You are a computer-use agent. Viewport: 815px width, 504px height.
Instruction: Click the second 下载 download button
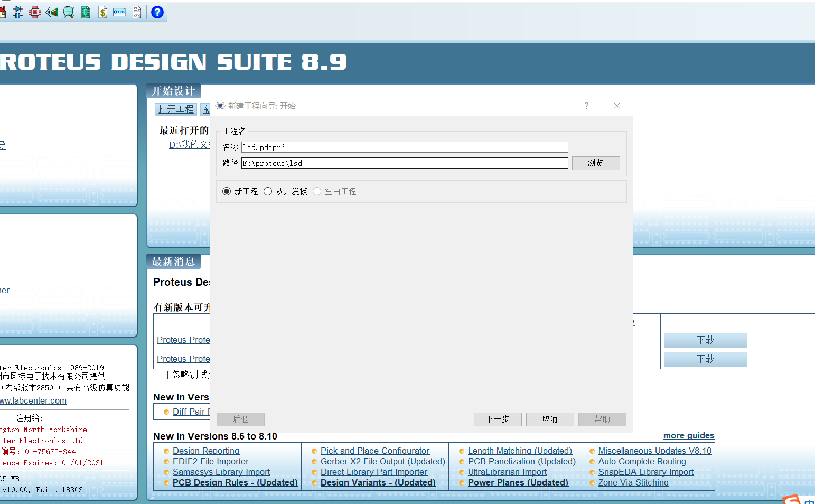[705, 359]
